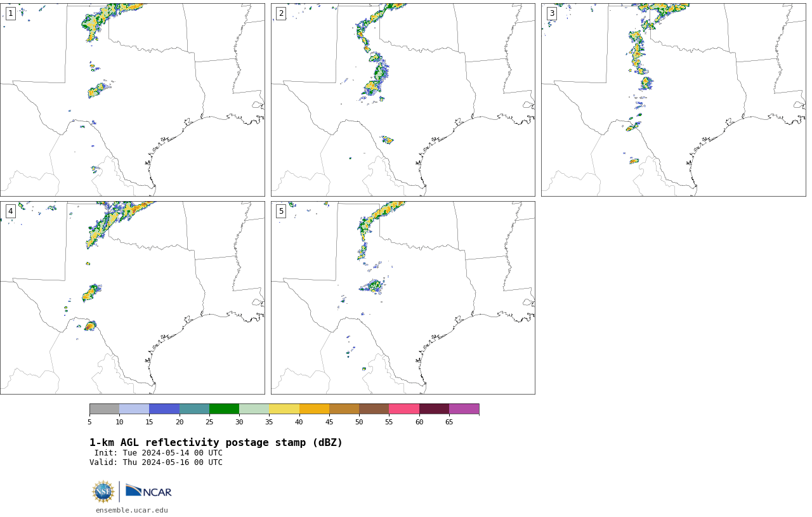The width and height of the screenshot is (812, 517).
Task: Open ensemble member 5 reflectivity map
Action: (x=403, y=298)
